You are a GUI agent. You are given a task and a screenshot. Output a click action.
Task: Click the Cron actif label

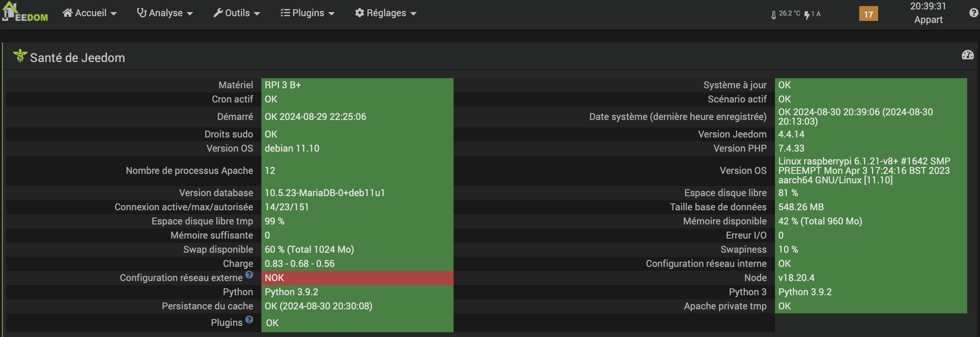click(232, 99)
